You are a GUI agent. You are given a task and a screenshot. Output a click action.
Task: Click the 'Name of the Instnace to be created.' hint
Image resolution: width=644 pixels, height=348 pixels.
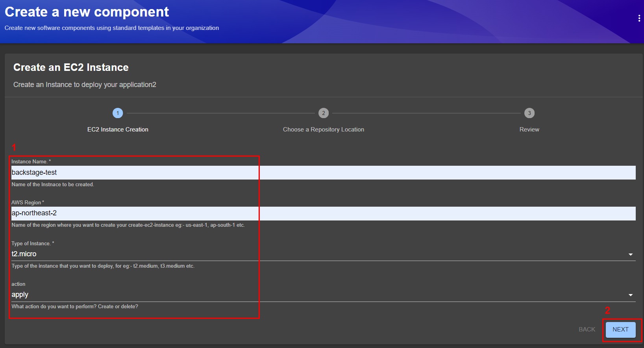click(53, 185)
